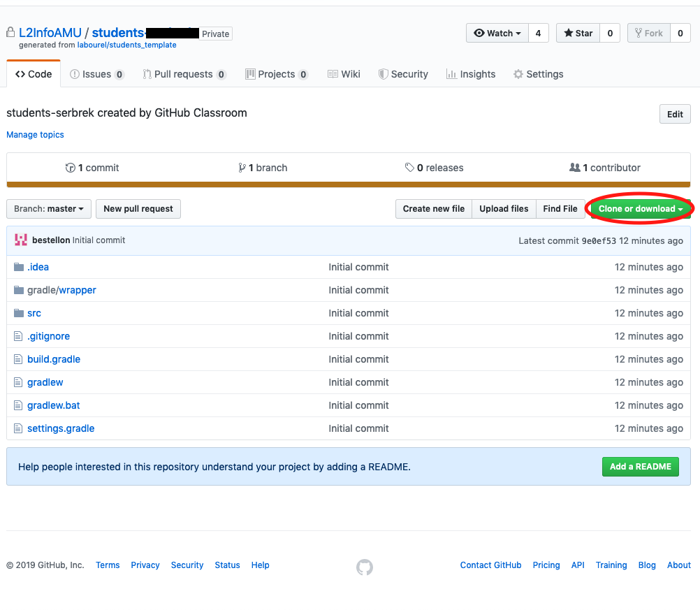Viewport: 700px width, 610px height.
Task: Click the Insights graph icon
Action: [x=451, y=74]
